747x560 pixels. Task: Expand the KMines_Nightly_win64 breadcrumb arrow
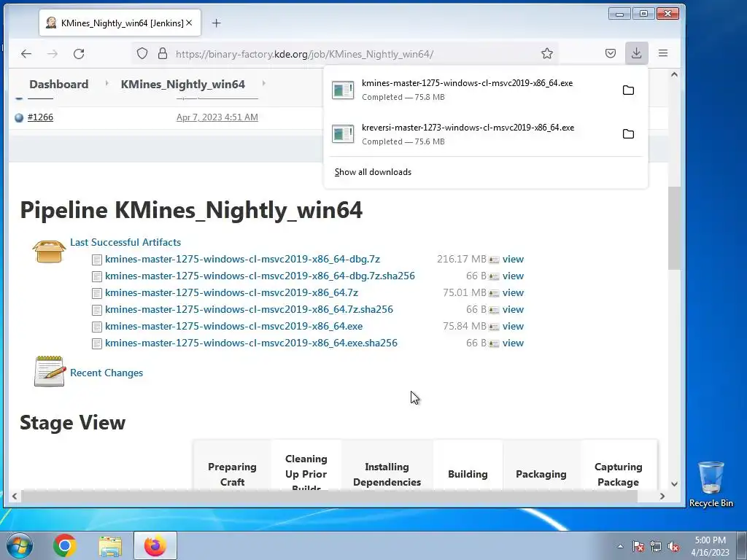tap(263, 83)
